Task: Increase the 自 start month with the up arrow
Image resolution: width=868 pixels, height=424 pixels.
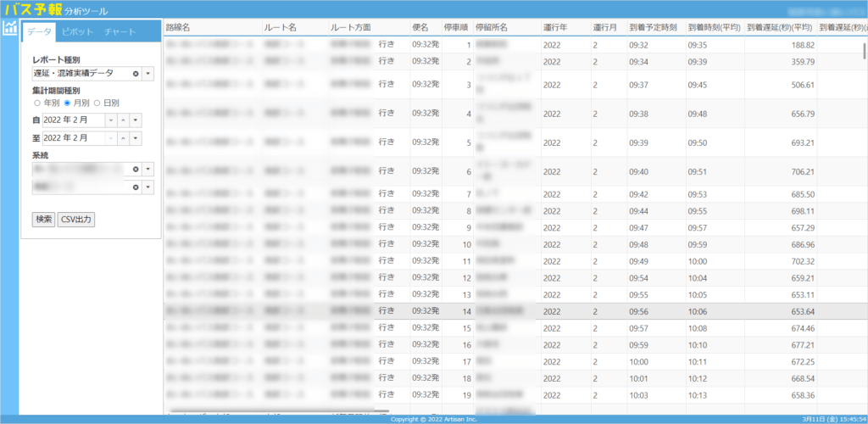Action: click(x=124, y=120)
